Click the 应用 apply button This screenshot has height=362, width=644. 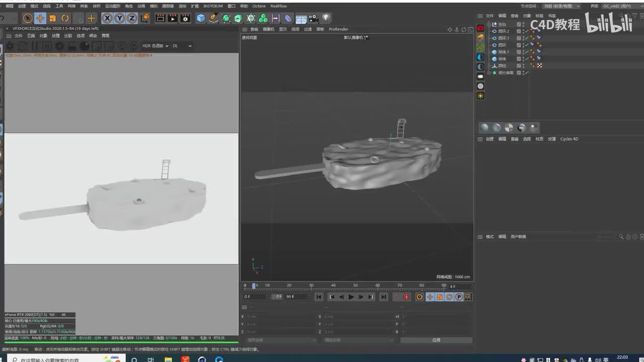coord(436,340)
